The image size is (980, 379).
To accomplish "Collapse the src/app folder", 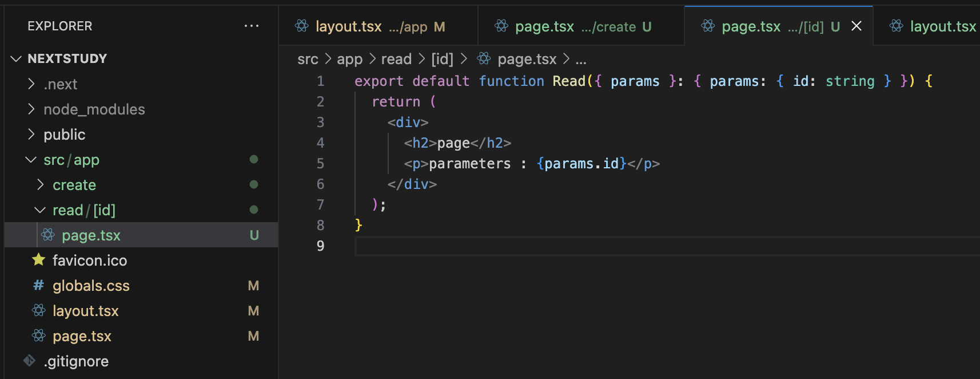I will (31, 160).
